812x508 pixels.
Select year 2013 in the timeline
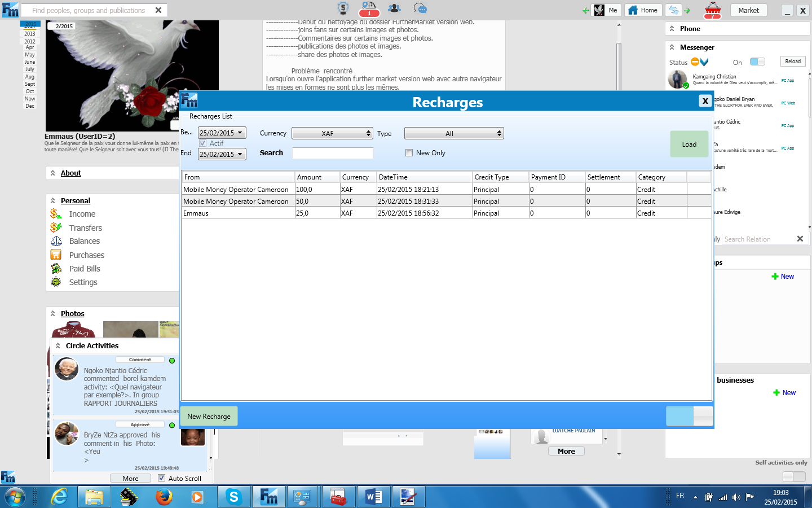click(30, 34)
